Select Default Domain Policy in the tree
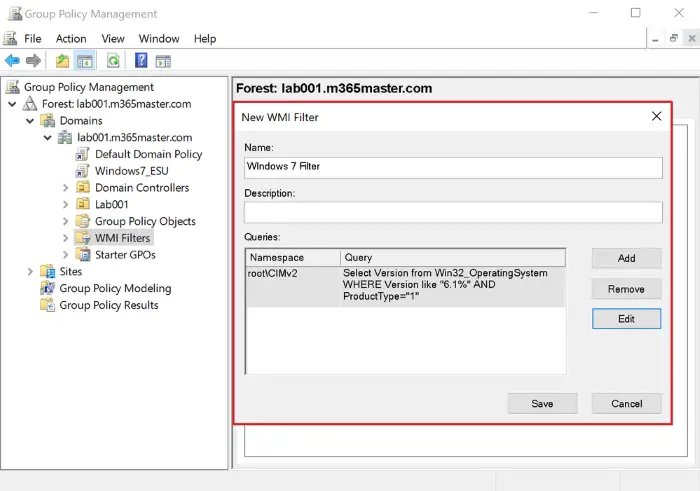 click(149, 154)
